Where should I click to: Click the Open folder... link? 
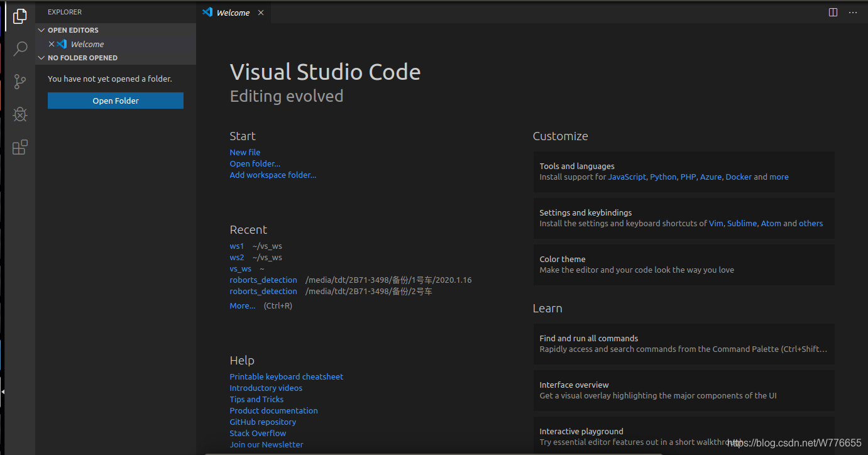pos(255,163)
